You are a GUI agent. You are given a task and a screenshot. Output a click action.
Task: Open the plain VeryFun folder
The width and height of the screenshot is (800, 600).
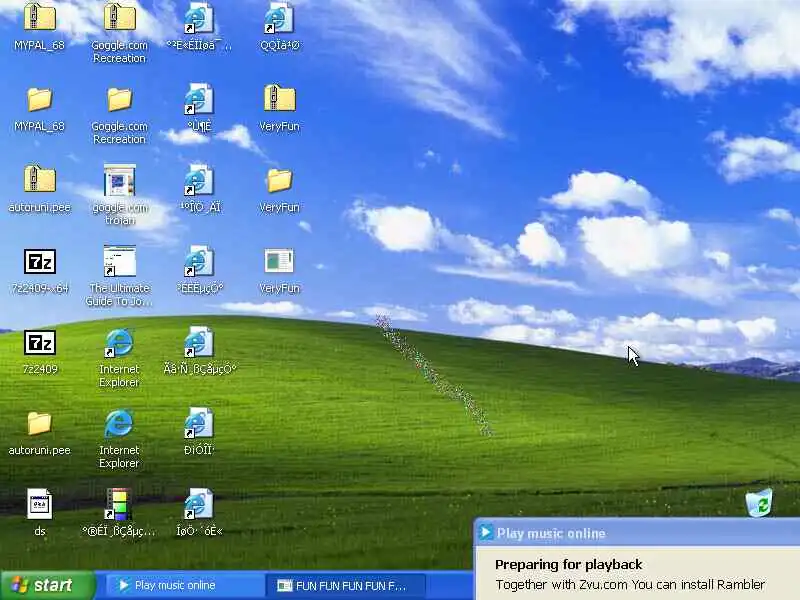pos(279,180)
